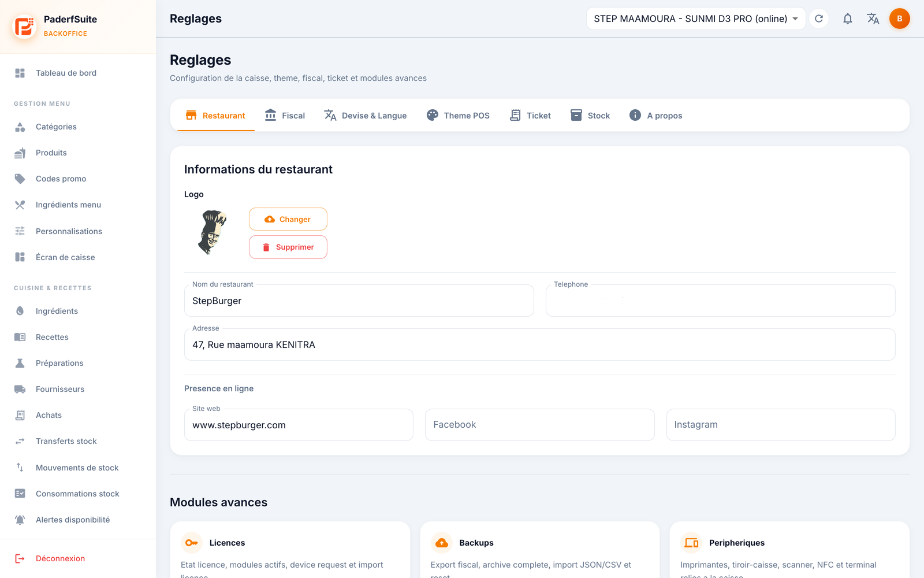
Task: Go to Produits in sidebar
Action: (78, 153)
